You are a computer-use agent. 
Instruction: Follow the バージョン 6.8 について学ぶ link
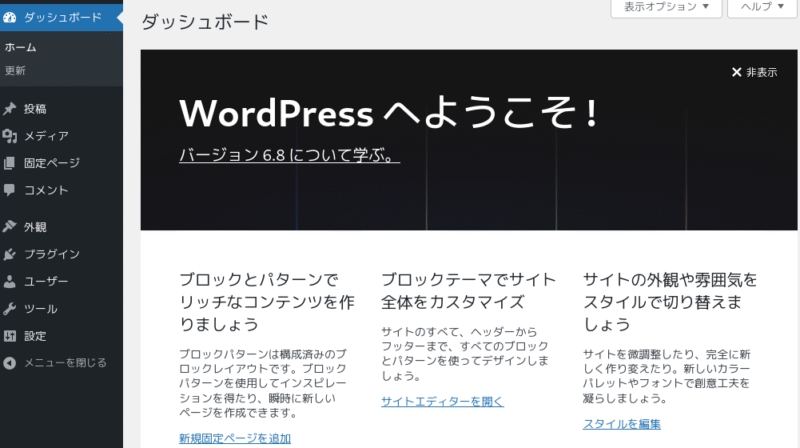(x=289, y=155)
